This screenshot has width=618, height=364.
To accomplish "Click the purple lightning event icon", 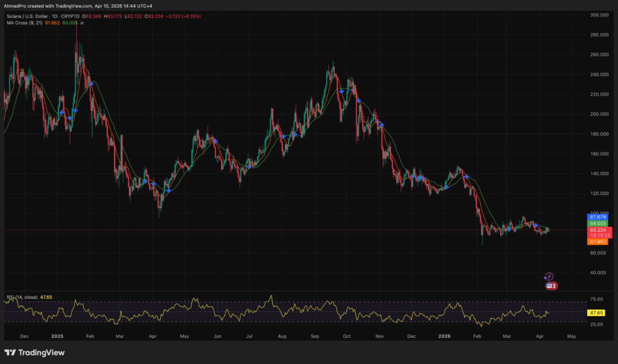I will click(x=549, y=276).
